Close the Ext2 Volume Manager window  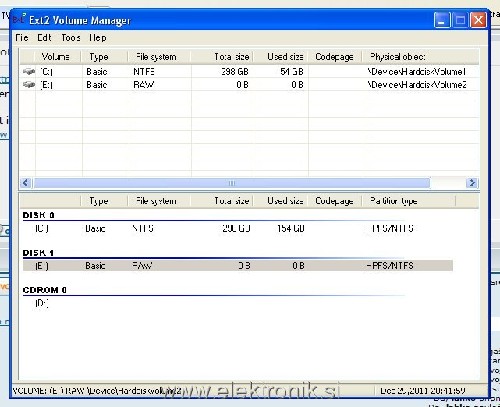coord(478,20)
